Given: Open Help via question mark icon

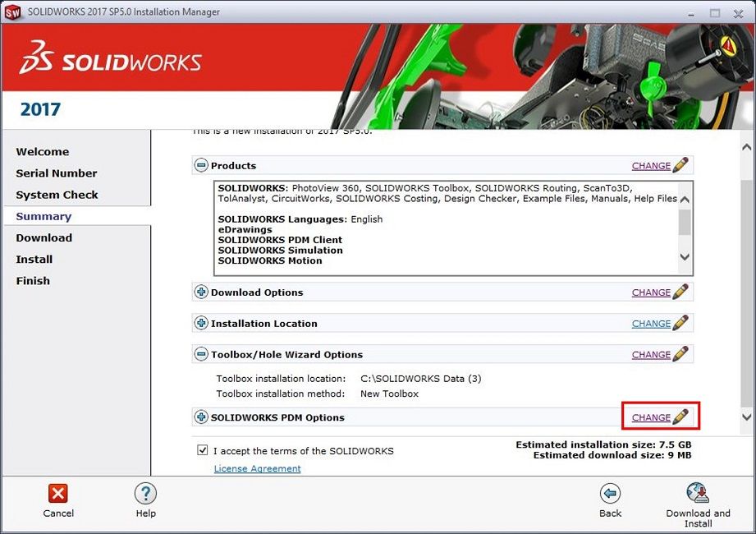Looking at the screenshot, I should [145, 493].
